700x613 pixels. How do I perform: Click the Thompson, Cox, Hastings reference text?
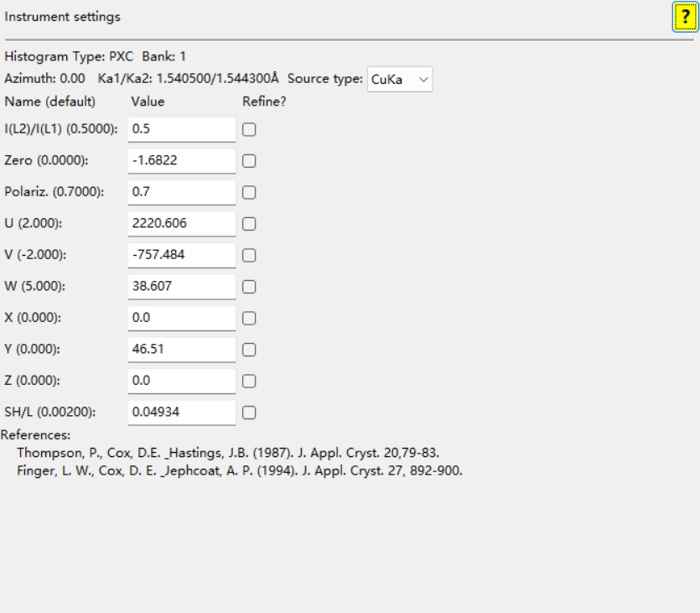[x=228, y=453]
